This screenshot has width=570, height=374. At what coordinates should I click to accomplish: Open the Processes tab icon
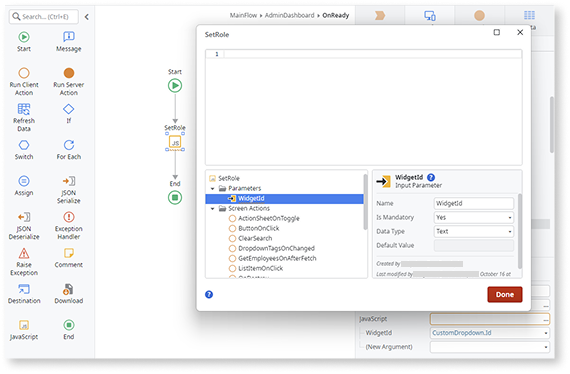click(x=380, y=15)
